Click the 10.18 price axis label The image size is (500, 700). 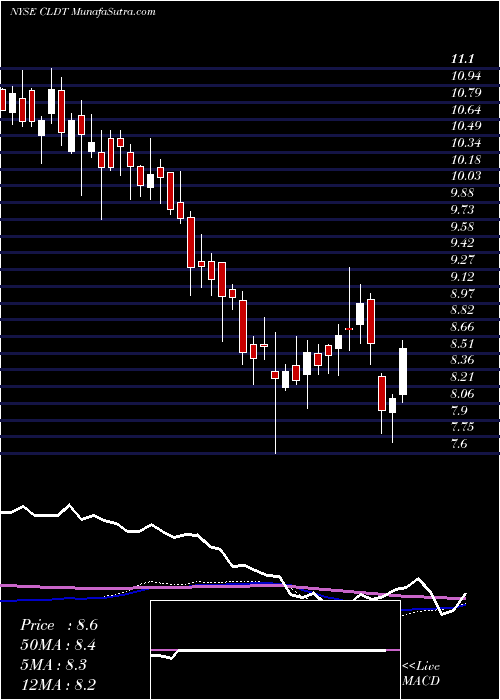tap(466, 160)
